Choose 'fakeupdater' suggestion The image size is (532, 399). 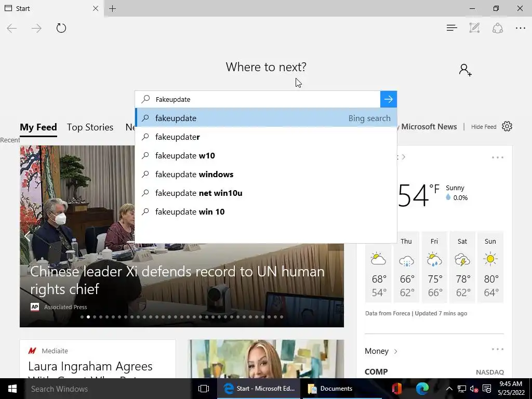[266, 137]
